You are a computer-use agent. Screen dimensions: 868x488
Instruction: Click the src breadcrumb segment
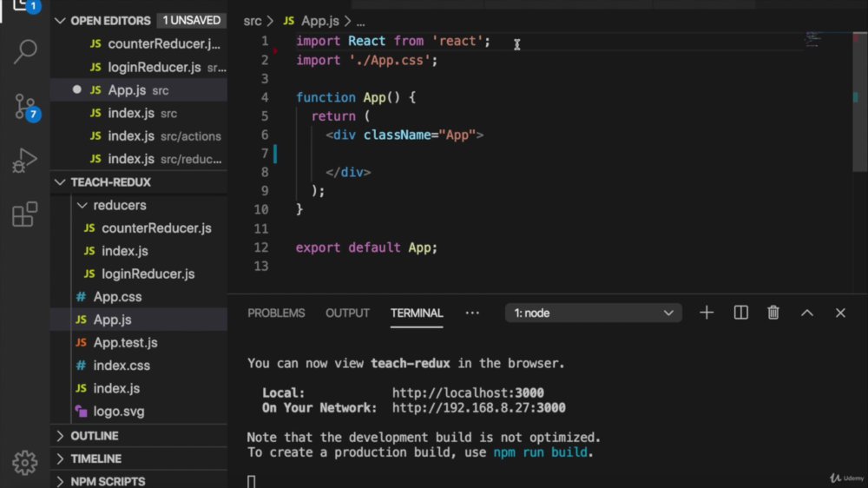coord(253,21)
